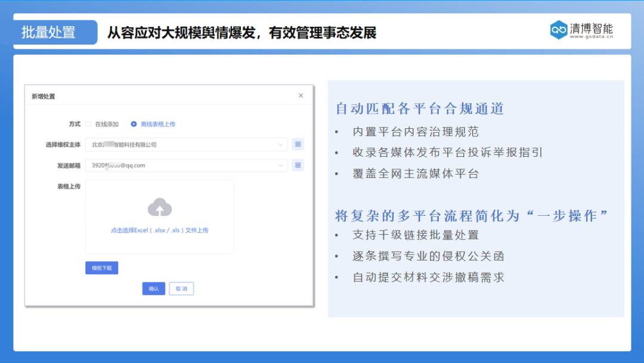Open the 选择维权主体 company dropdown

[187, 144]
